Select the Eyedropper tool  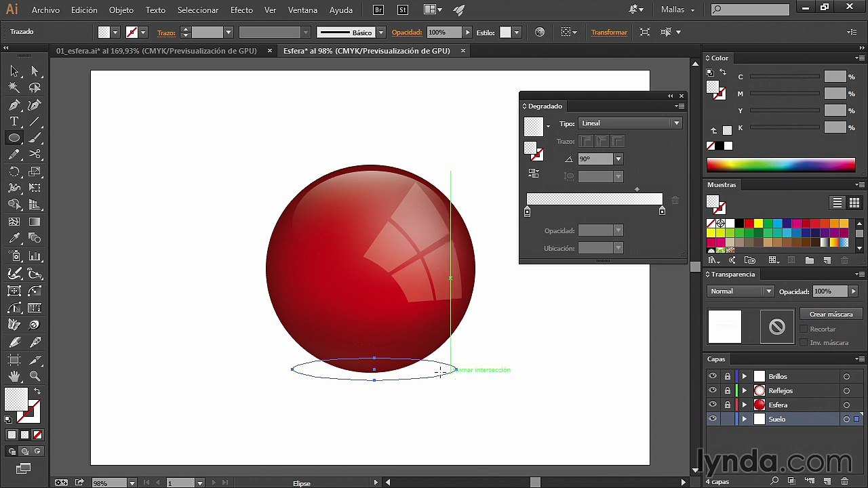click(14, 238)
